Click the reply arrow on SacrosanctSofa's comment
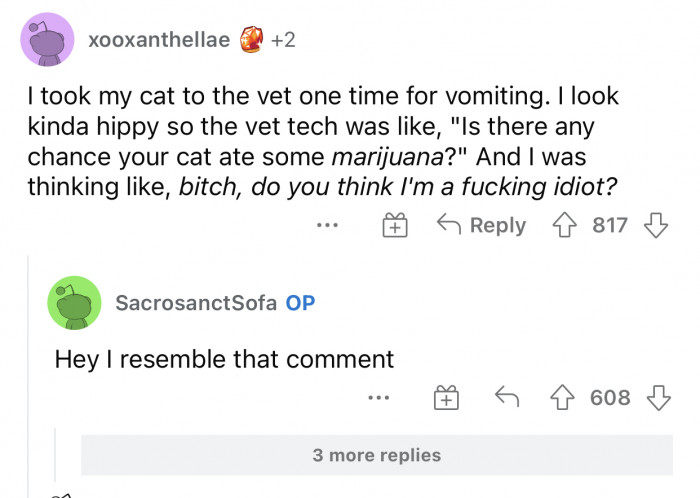The image size is (700, 498). click(507, 398)
